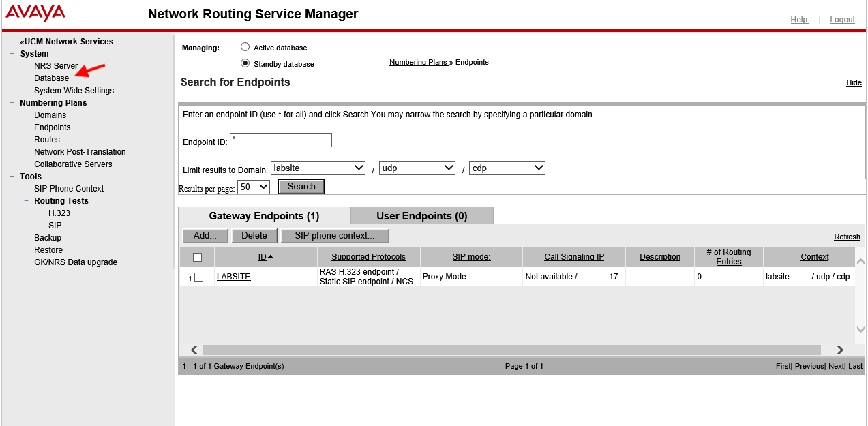Open Collaborative Servers page
The width and height of the screenshot is (868, 426).
tap(73, 164)
